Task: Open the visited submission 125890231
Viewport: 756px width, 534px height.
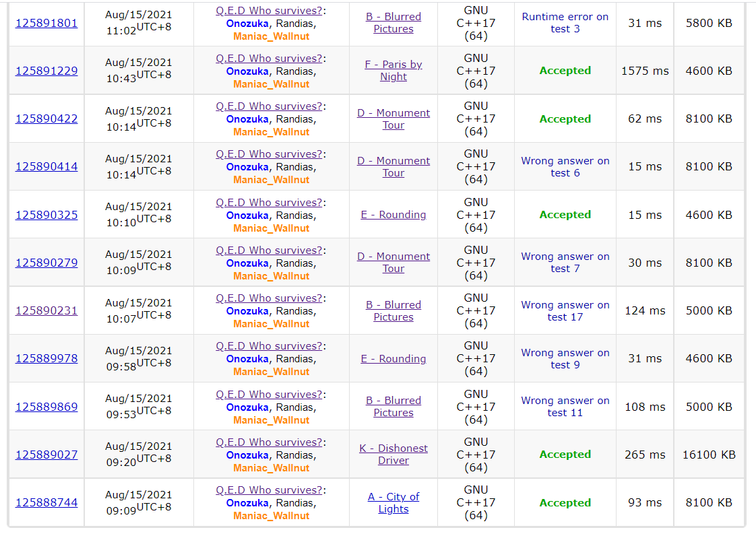Action: [x=46, y=311]
